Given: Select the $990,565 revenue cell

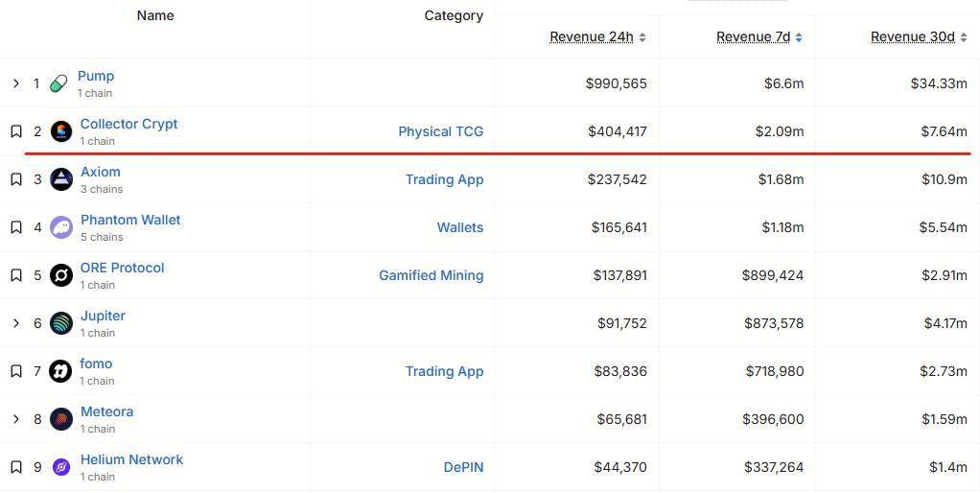Looking at the screenshot, I should 616,83.
